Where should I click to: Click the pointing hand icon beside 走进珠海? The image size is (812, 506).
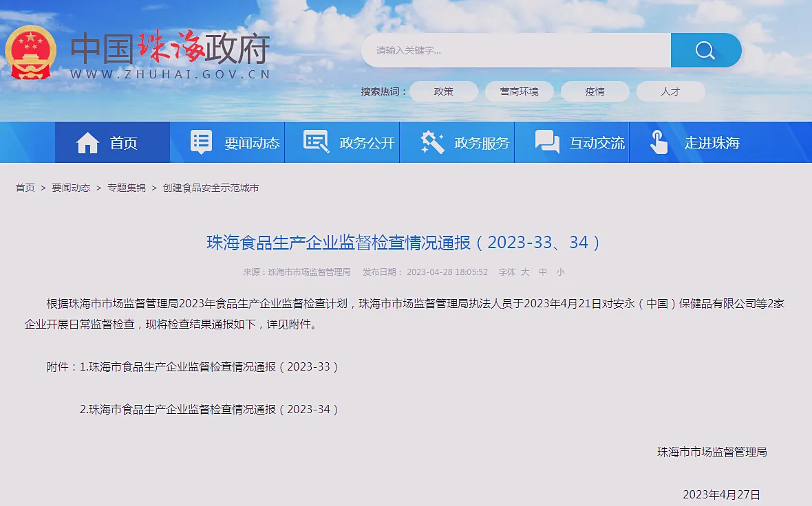659,142
